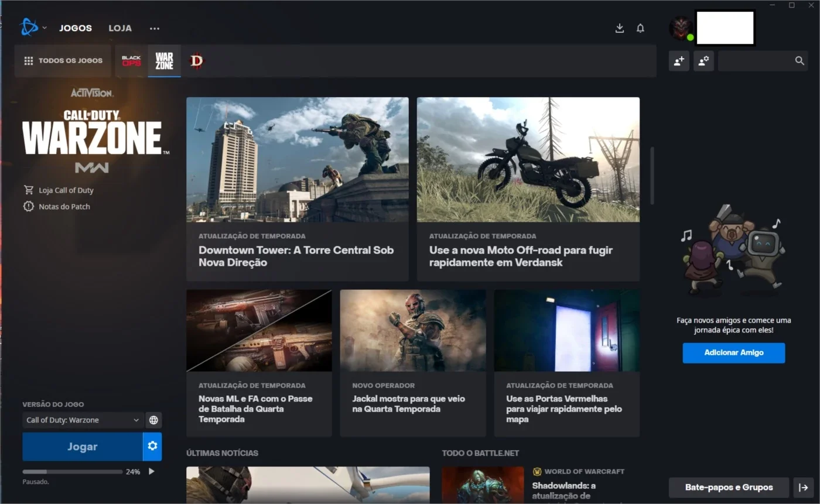Open TODOS OS JOGOS grid
Screen dimensions: 820x504
[x=63, y=61]
